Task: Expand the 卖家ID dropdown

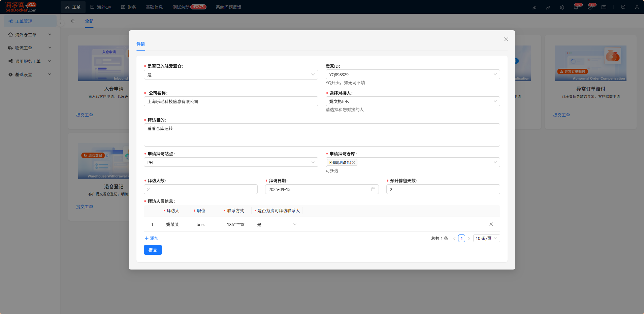Action: click(413, 74)
